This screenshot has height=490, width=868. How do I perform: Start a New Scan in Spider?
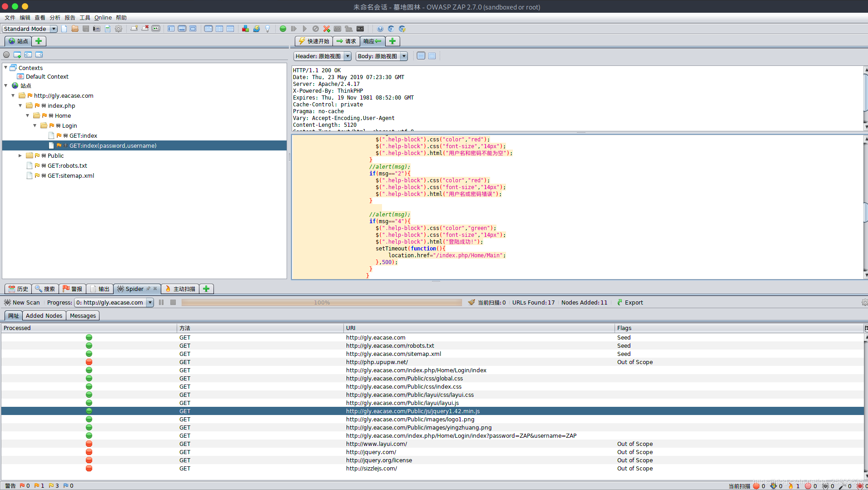22,302
